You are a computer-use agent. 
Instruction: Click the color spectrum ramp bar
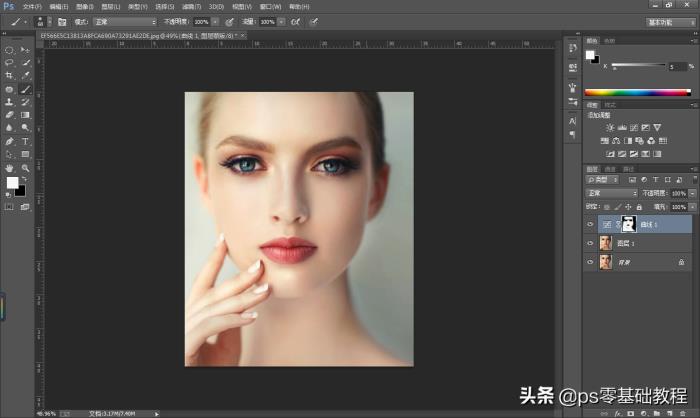point(637,92)
